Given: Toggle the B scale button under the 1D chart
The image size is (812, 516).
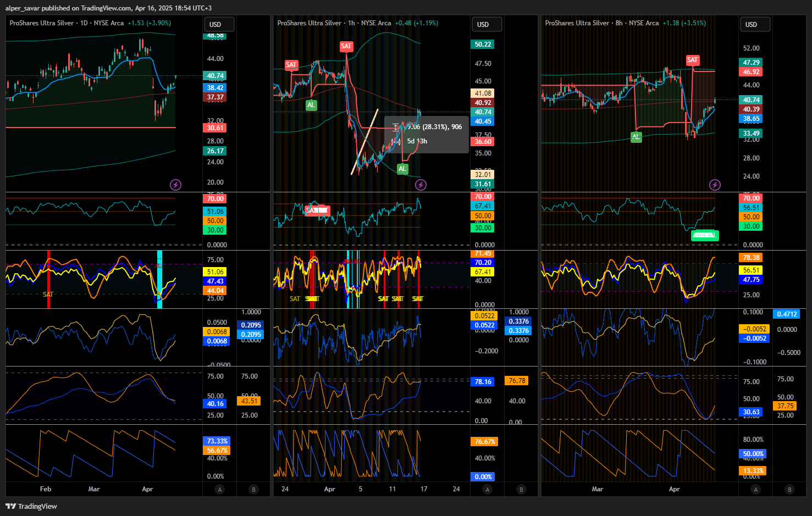Looking at the screenshot, I should (253, 489).
